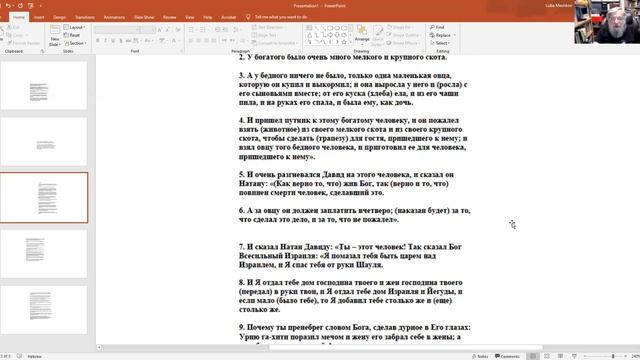Toggle Italic formatting
The height and width of the screenshot is (360, 640).
(x=105, y=40)
